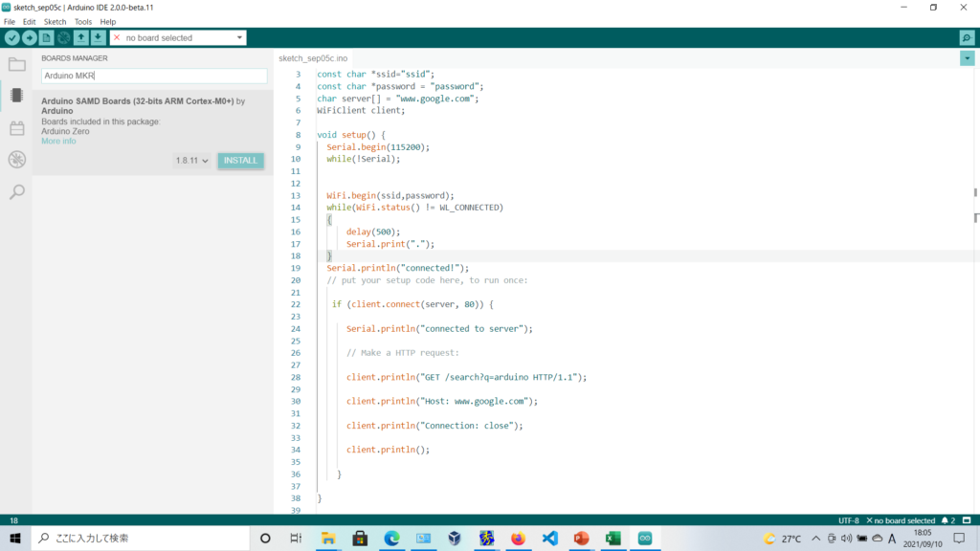Open Cortana circle in taskbar
The height and width of the screenshot is (551, 980).
tap(265, 538)
